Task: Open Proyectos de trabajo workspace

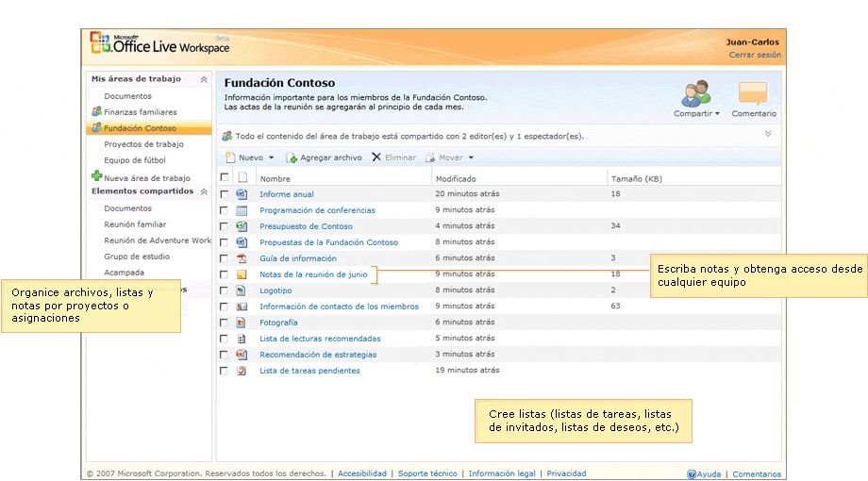Action: tap(144, 144)
